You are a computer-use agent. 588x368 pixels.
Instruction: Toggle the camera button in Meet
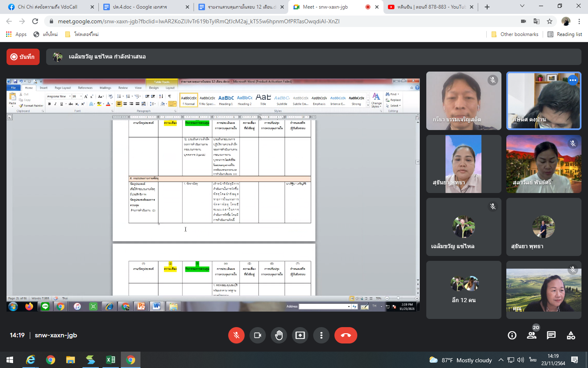(258, 335)
